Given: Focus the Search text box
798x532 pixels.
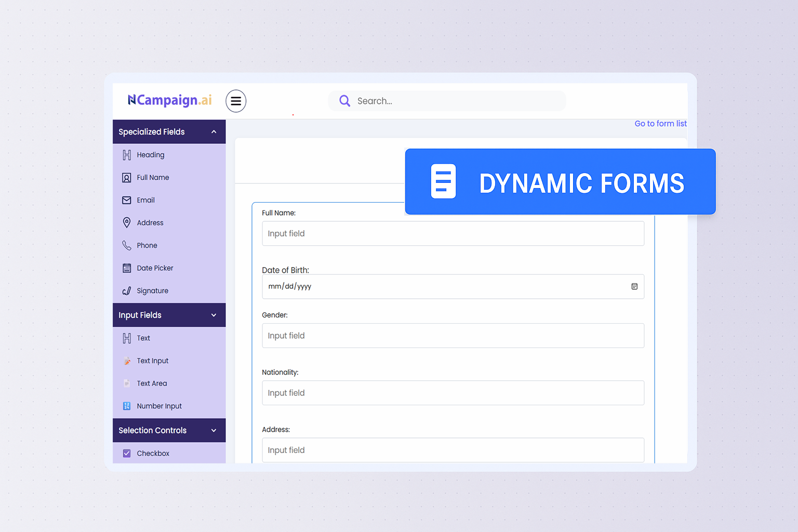Looking at the screenshot, I should (x=457, y=101).
